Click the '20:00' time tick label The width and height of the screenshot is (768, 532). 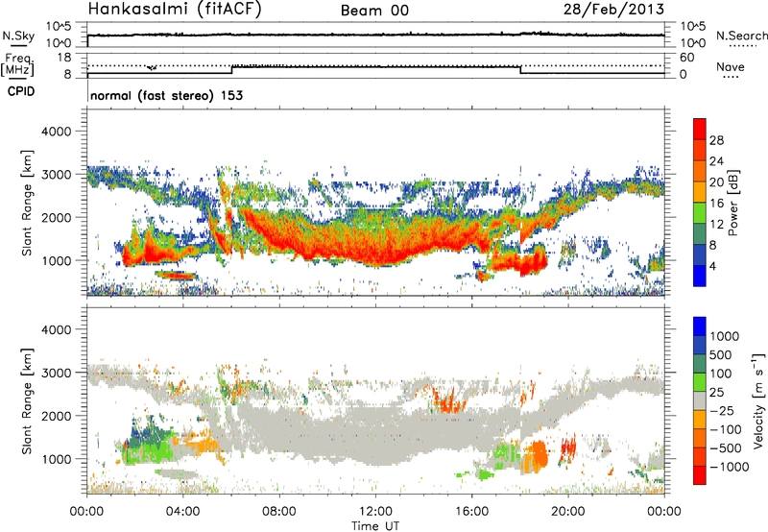[x=568, y=512]
